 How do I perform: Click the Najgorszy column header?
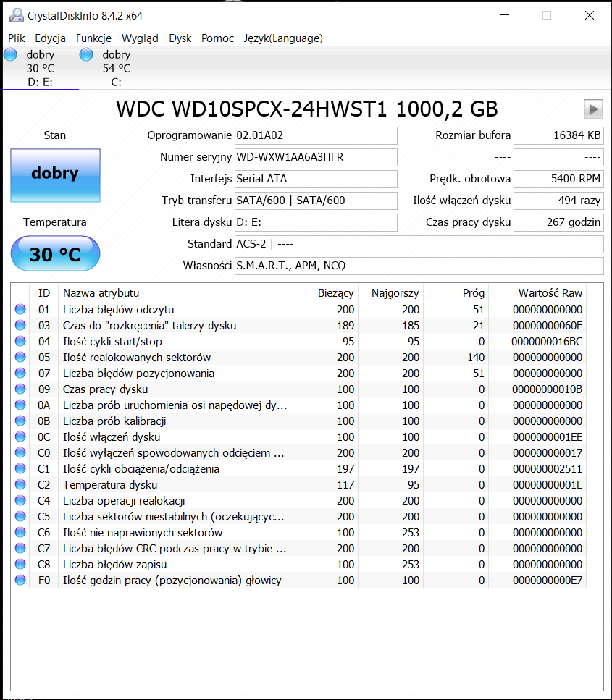click(390, 293)
